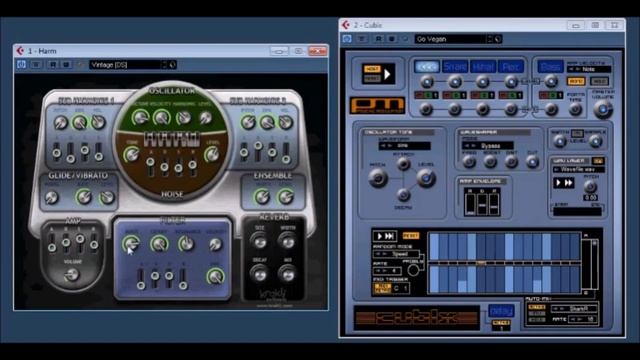Click the Amp Volume knob in Harm

[x=71, y=275]
